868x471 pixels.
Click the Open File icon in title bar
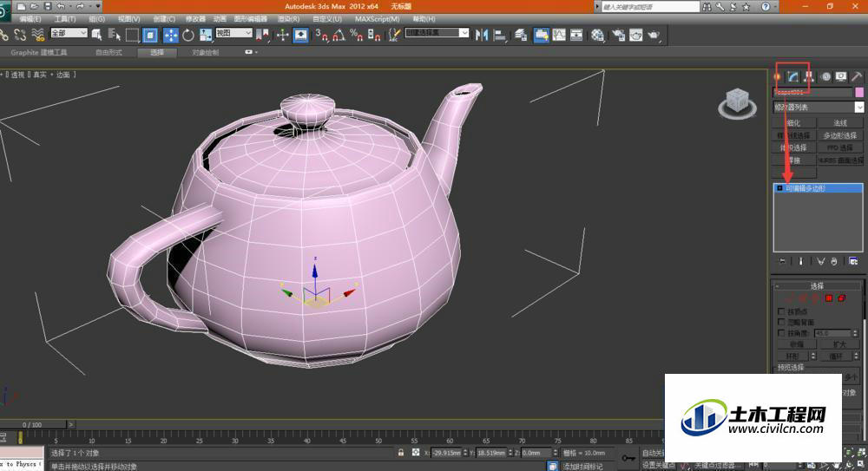(x=34, y=6)
